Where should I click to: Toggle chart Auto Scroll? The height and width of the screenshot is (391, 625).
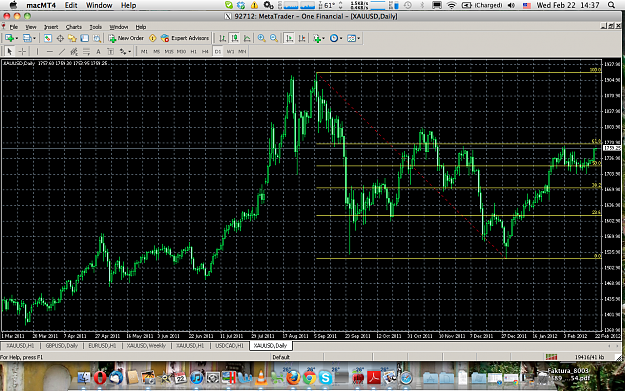point(289,38)
